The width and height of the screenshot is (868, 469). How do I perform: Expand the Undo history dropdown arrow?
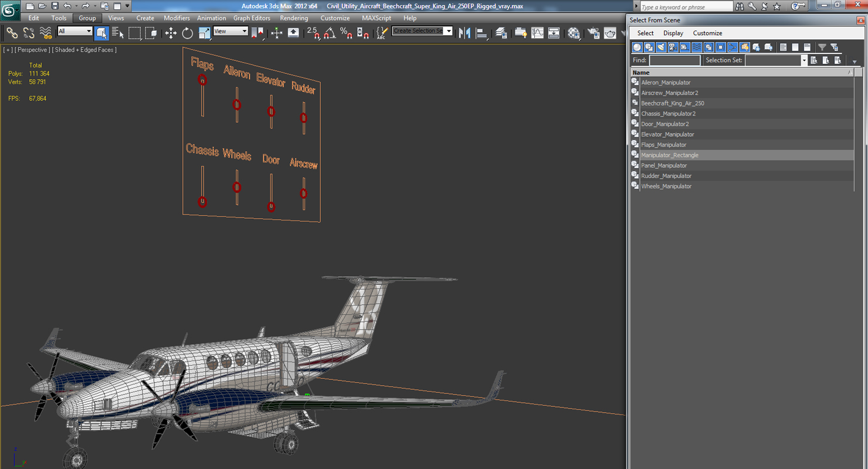click(x=76, y=6)
